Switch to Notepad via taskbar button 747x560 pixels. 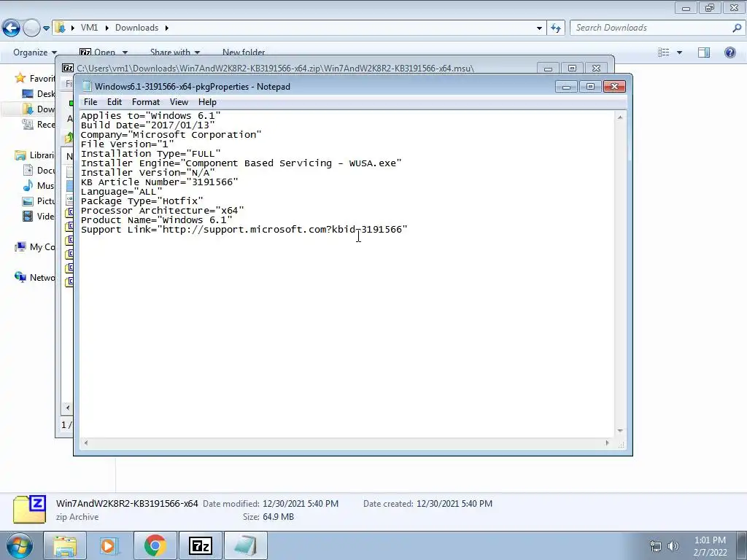(x=245, y=545)
